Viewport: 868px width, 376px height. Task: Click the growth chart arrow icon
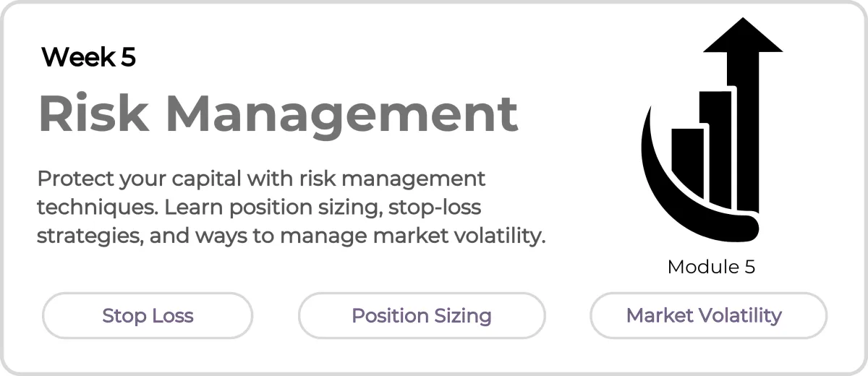pos(712,130)
